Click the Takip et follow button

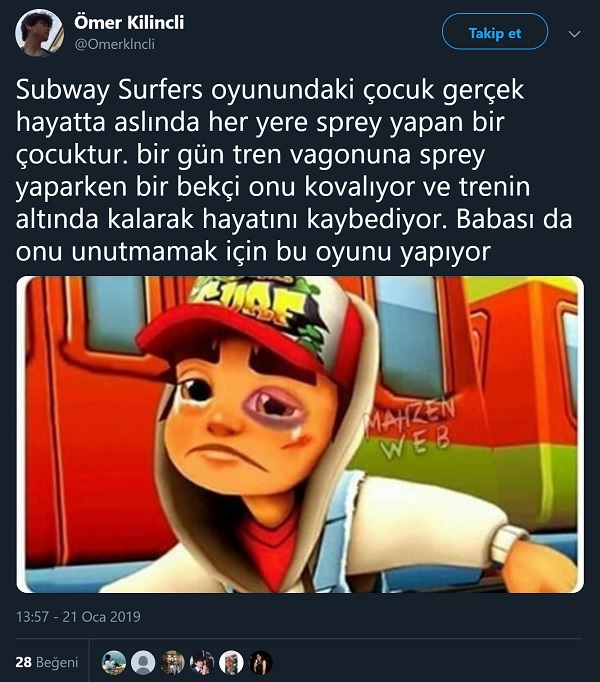click(495, 32)
